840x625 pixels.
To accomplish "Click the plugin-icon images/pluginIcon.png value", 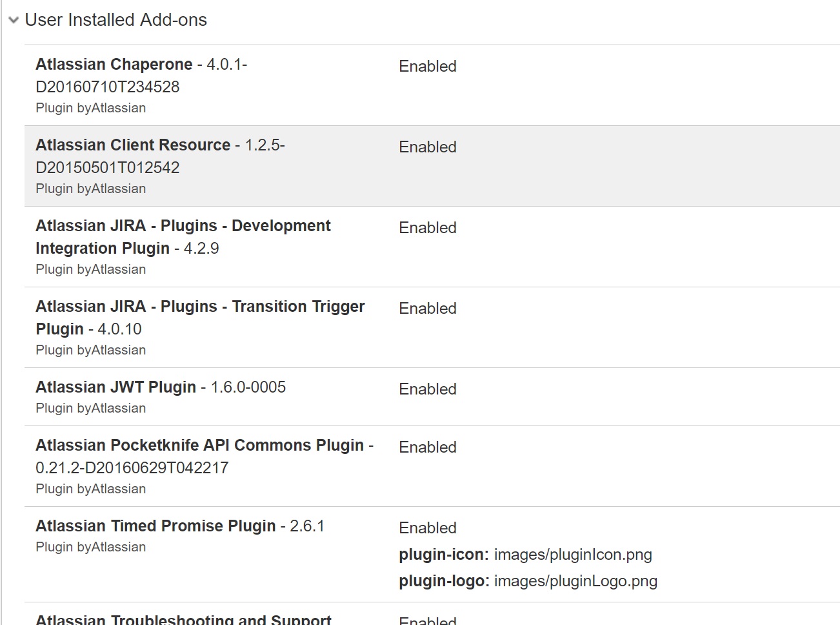I will [573, 555].
